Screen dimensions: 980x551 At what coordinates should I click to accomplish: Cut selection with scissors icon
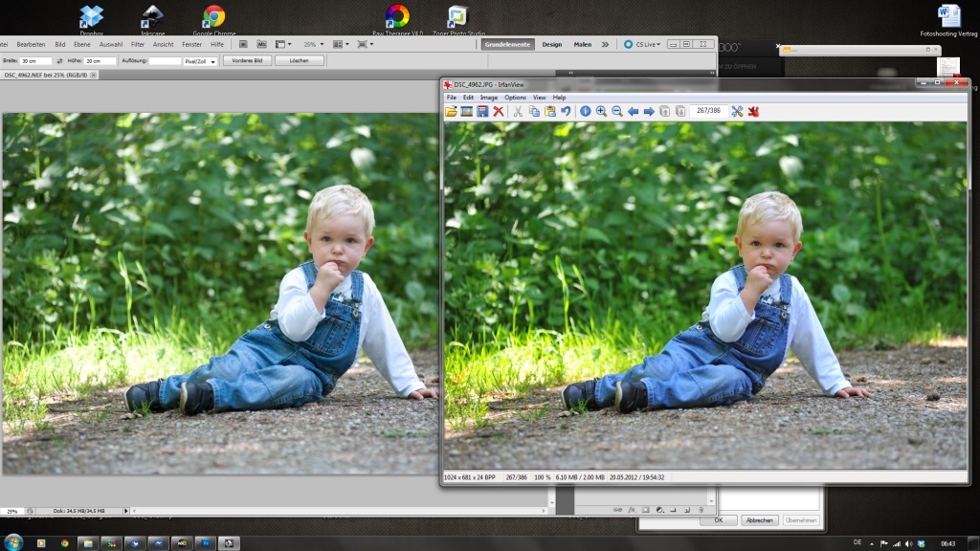(x=518, y=111)
